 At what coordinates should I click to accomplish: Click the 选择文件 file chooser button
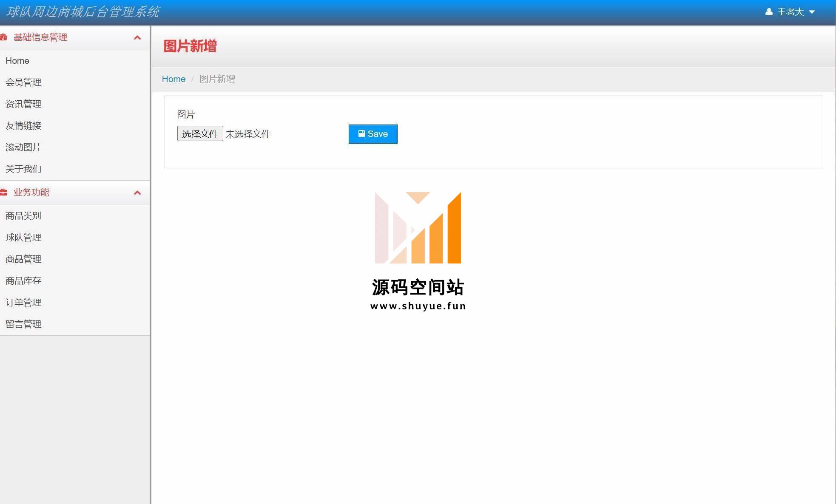click(200, 134)
